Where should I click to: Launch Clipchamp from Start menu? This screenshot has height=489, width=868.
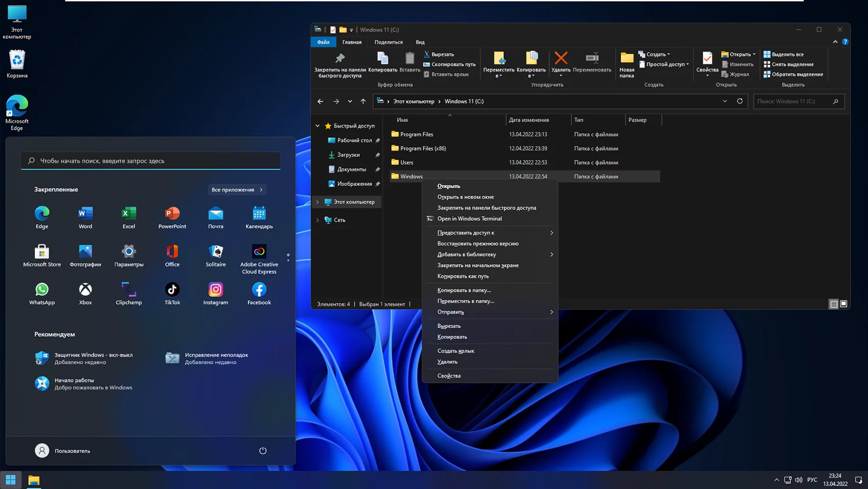(129, 290)
